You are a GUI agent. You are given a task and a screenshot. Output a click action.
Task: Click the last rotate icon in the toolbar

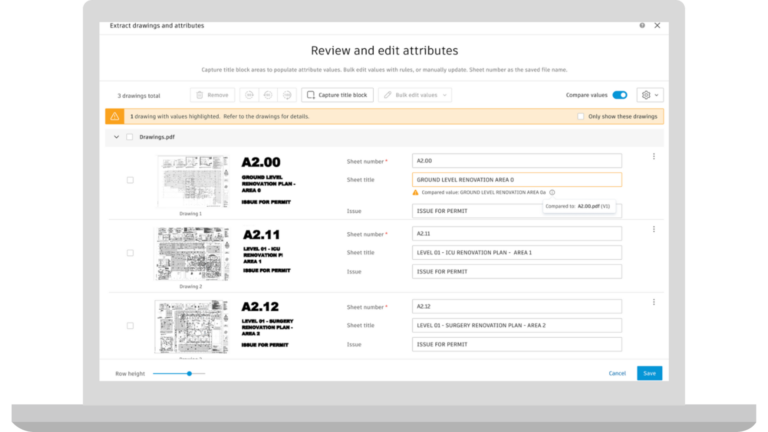coord(287,95)
